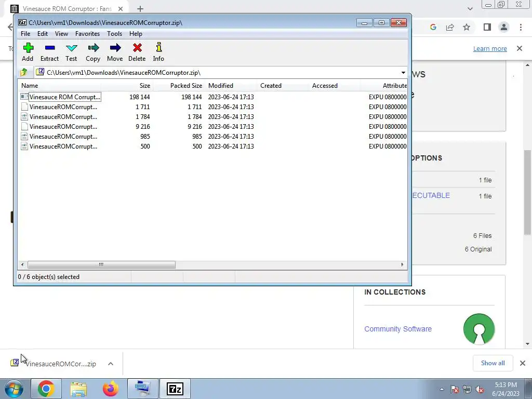Click the network tray icon
532x399 pixels.
click(x=467, y=390)
